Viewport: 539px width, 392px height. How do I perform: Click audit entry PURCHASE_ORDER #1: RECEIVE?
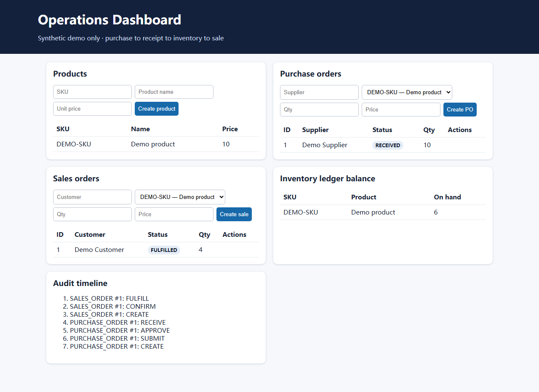[118, 323]
